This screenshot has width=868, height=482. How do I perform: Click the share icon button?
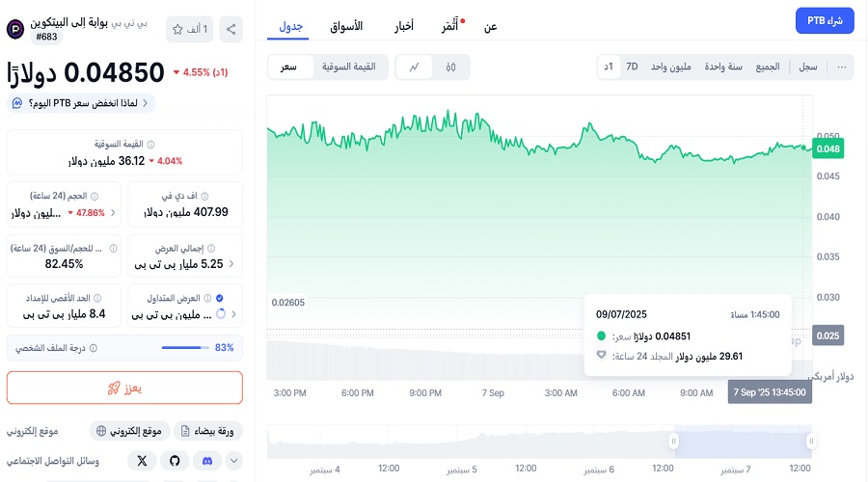tap(231, 29)
